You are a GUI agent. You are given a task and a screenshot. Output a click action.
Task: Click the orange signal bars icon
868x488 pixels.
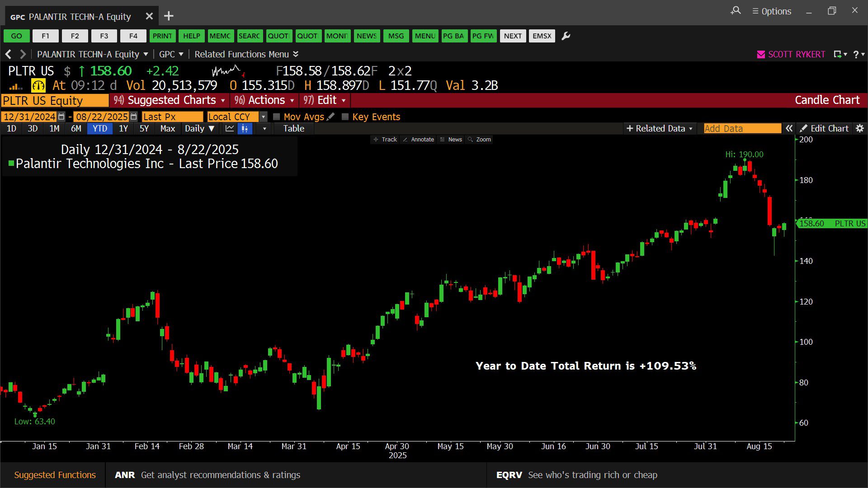[16, 86]
